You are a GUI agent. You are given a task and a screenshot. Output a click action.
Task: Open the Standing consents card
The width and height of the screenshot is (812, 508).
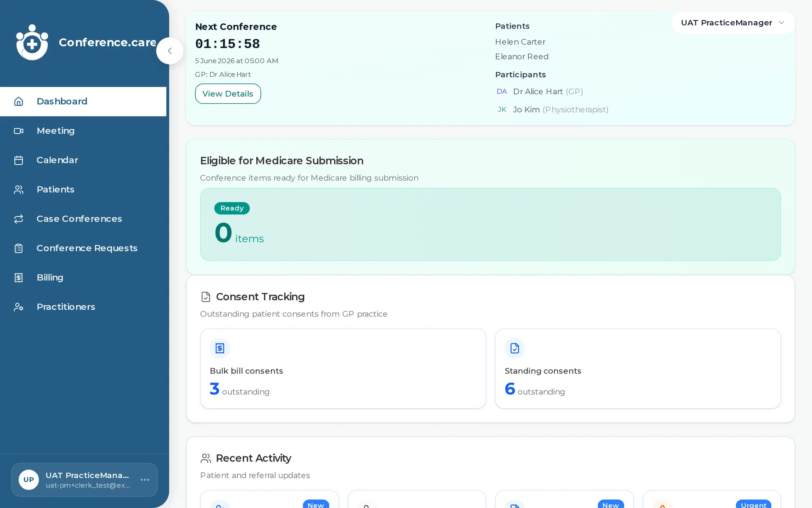(x=638, y=369)
